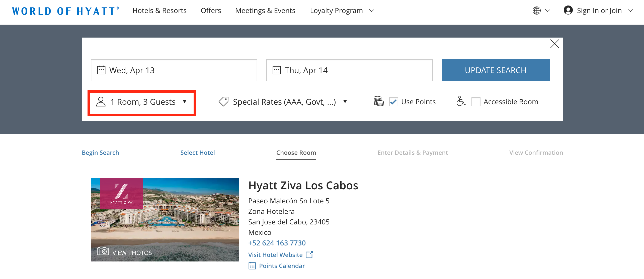Click the check-out calendar icon
Screen dimensions: 644x279
pyautogui.click(x=277, y=70)
